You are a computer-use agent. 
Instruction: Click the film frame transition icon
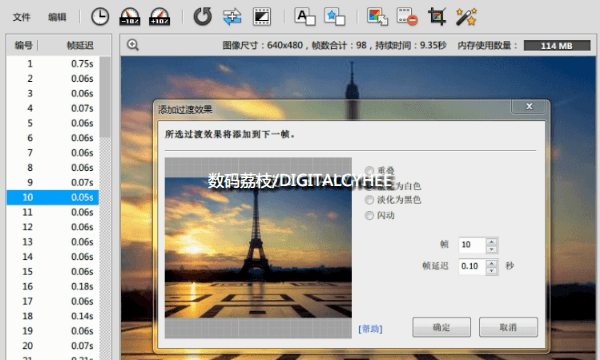click(x=262, y=17)
